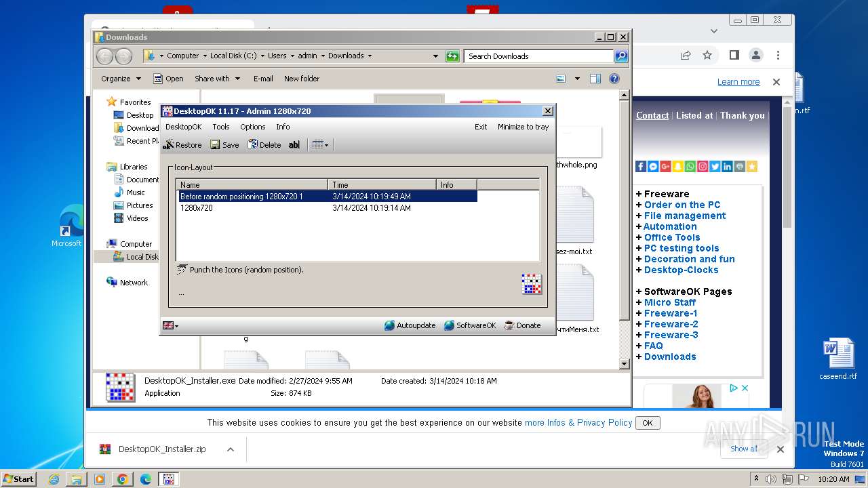This screenshot has height=488, width=868.
Task: Click search magnifier icon in Explorer
Action: [x=620, y=56]
